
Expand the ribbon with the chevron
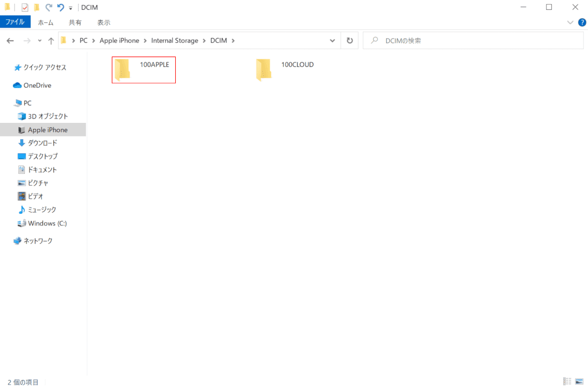pyautogui.click(x=570, y=22)
